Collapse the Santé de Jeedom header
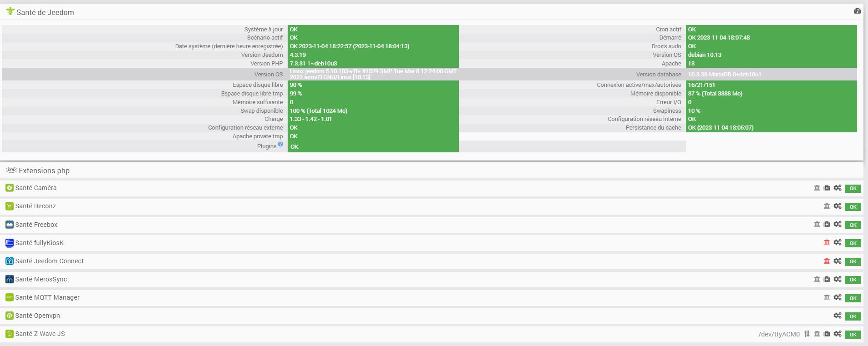 tap(45, 12)
